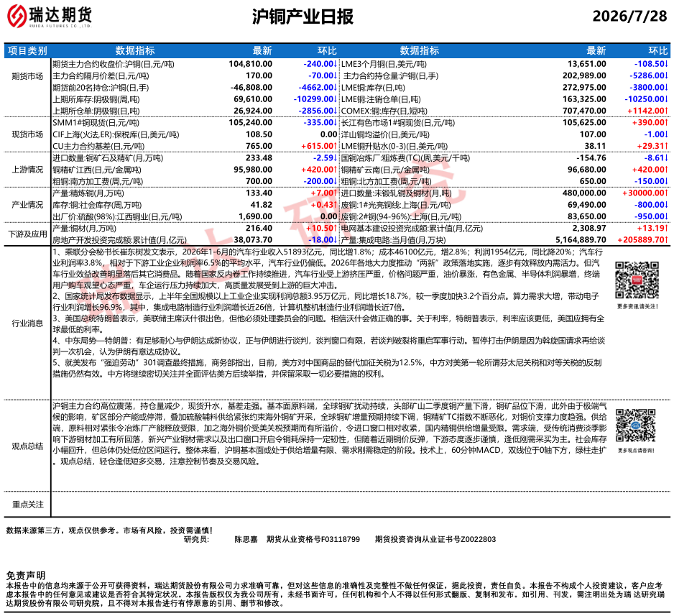
Task: Click the value 95,980.00 for 铜精矿江西
Action: coord(253,170)
